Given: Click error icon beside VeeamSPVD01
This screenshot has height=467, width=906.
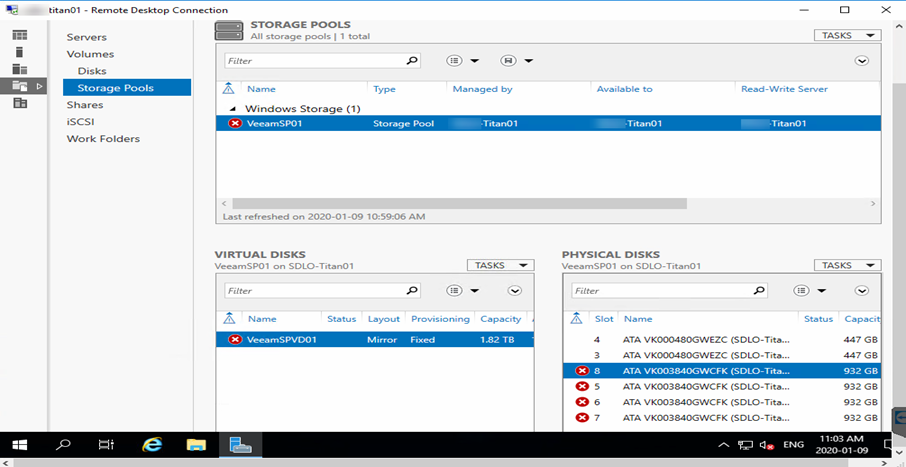Looking at the screenshot, I should (235, 339).
